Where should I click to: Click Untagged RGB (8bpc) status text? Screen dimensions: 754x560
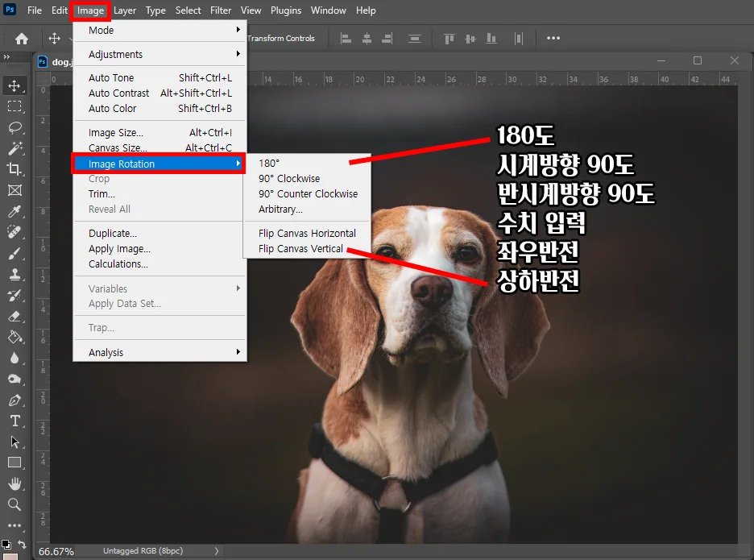tap(143, 551)
